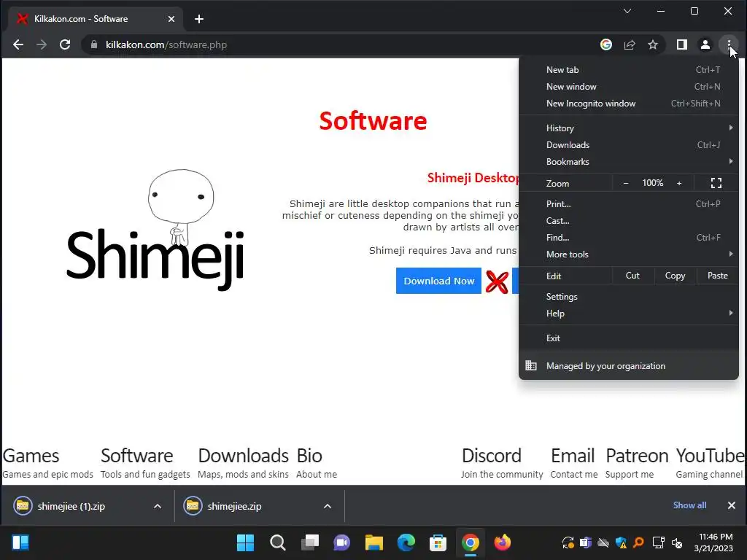
Task: Open the shimejiee.zip download
Action: [x=234, y=506]
